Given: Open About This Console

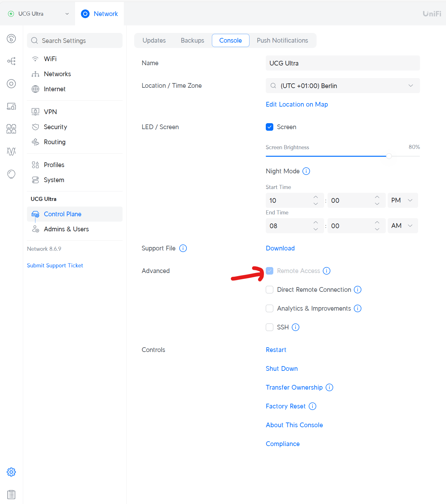Looking at the screenshot, I should [x=294, y=425].
